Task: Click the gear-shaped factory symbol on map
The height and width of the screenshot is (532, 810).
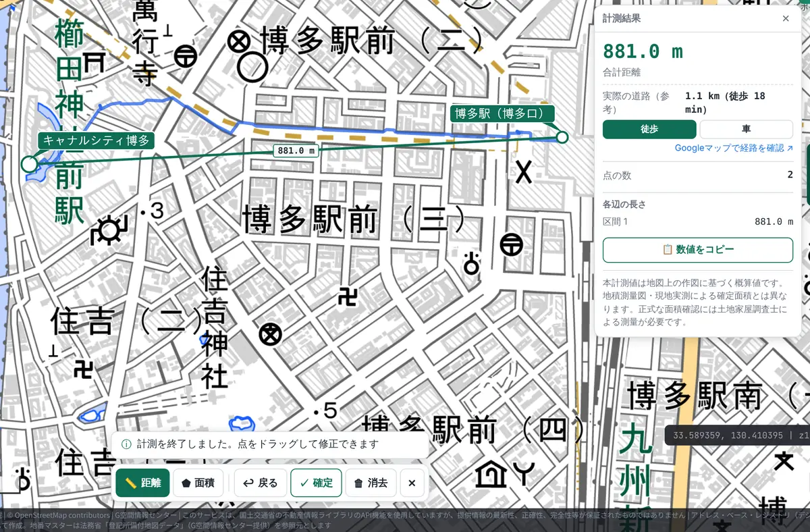Action: [x=107, y=230]
